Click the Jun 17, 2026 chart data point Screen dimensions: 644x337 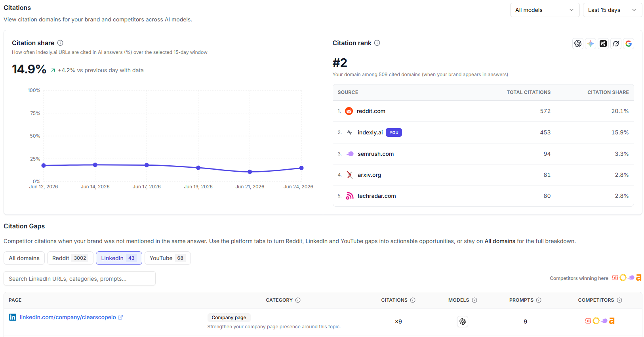pyautogui.click(x=147, y=165)
